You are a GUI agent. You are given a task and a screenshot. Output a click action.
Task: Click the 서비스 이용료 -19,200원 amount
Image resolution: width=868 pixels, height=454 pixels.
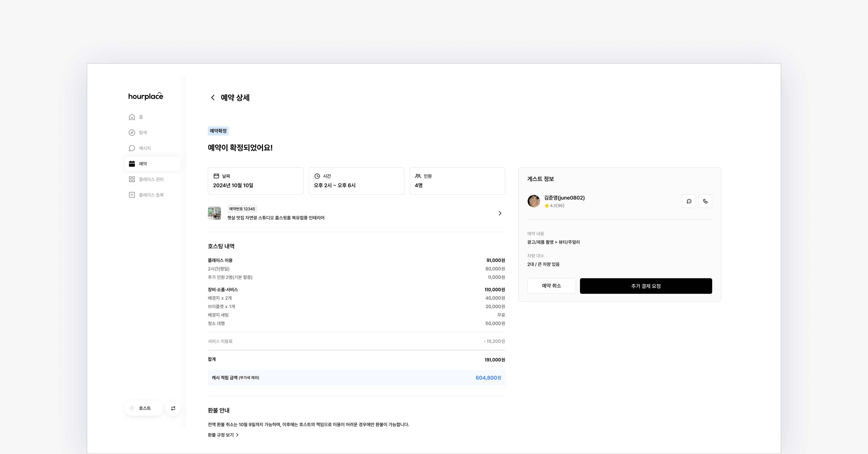pyautogui.click(x=494, y=341)
